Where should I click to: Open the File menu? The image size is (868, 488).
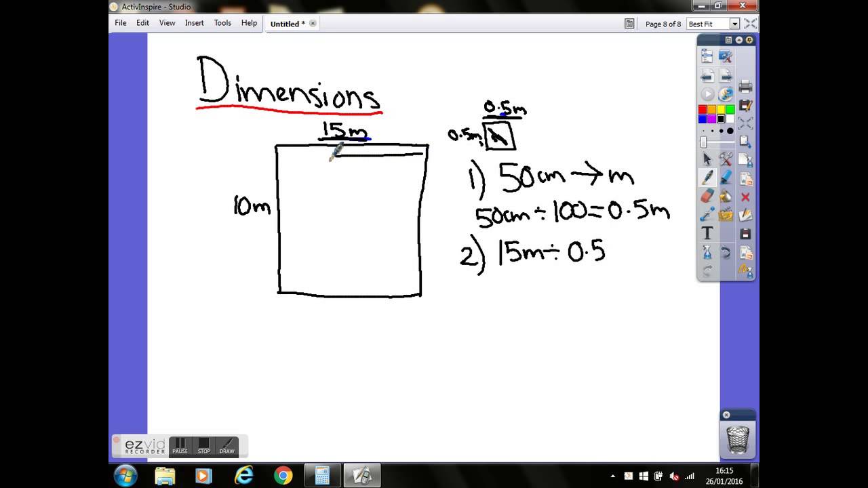121,23
